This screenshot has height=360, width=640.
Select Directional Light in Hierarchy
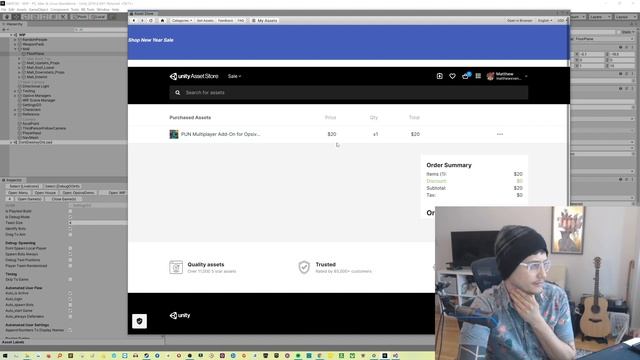36,86
